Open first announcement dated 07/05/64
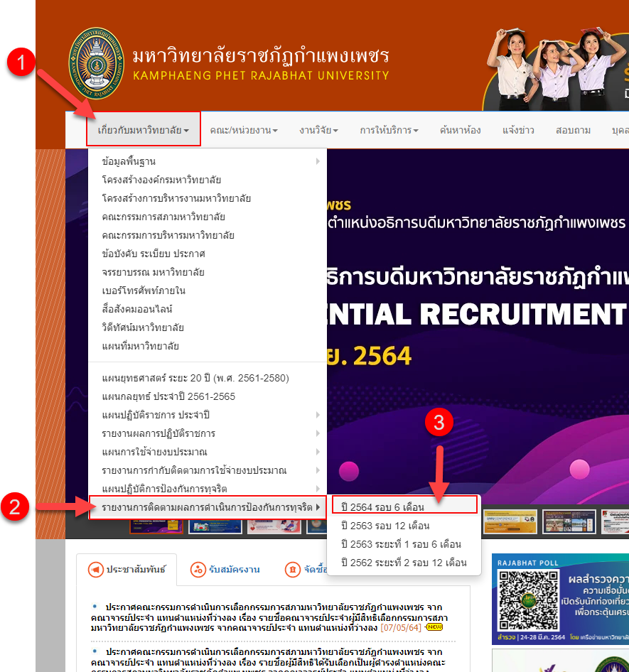Viewport: 629px width, 672px height. pyautogui.click(x=269, y=617)
